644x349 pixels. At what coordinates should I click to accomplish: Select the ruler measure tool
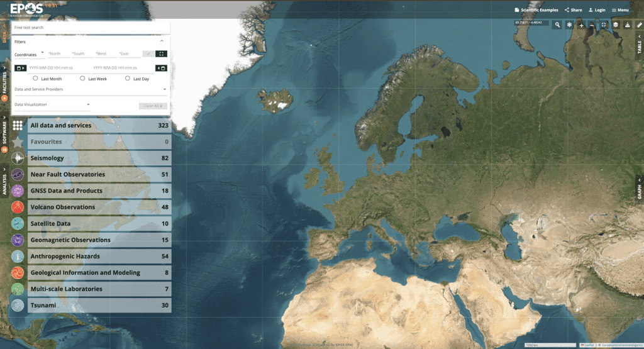[x=640, y=25]
